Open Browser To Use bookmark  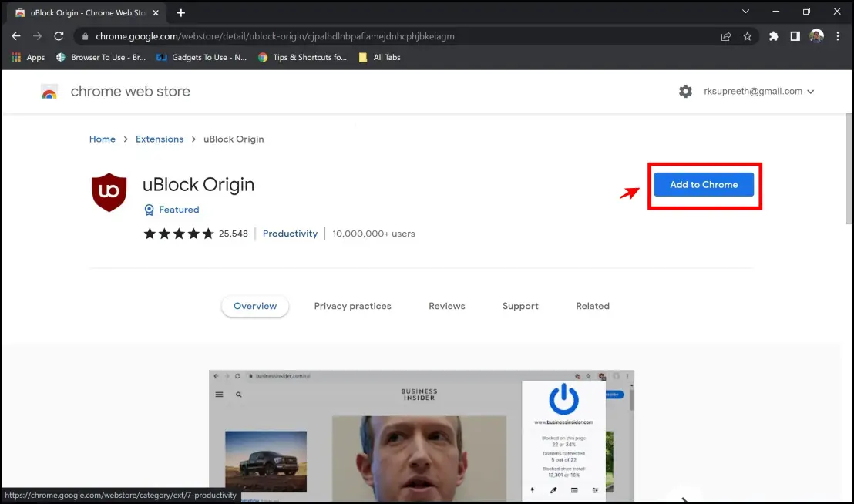pyautogui.click(x=101, y=57)
